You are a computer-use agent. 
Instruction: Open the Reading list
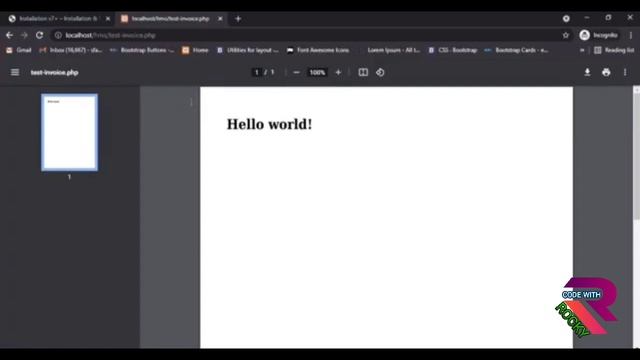614,50
